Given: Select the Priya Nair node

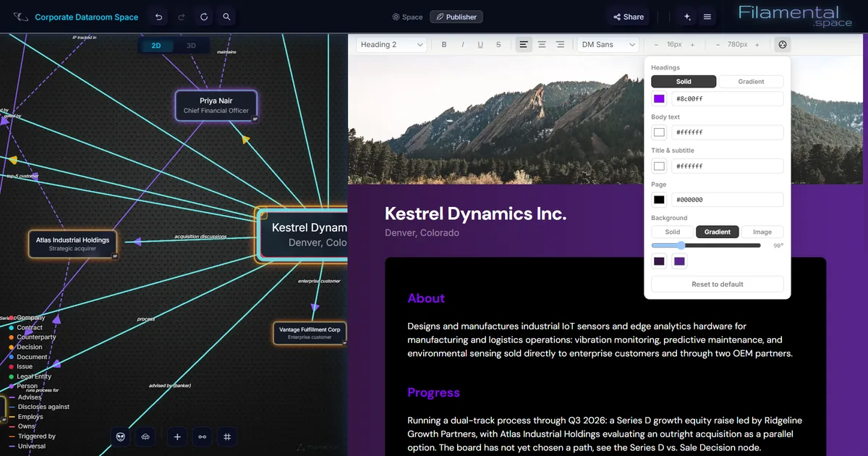Looking at the screenshot, I should coord(216,106).
